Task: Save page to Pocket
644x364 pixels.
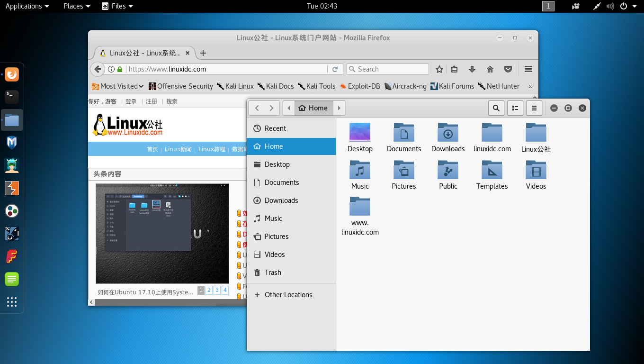Action: tap(508, 69)
